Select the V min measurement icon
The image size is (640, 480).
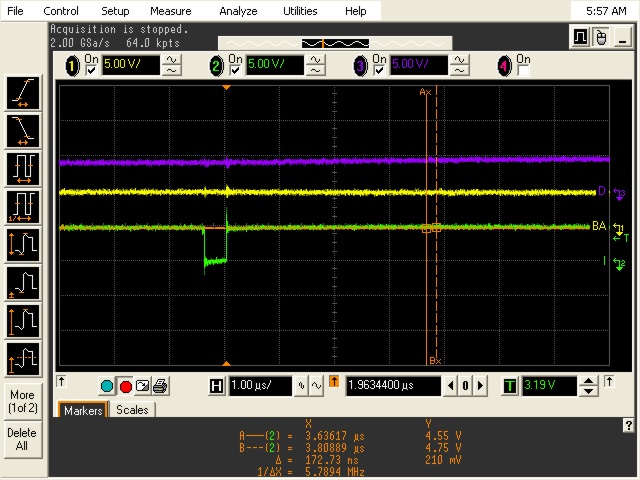point(23,282)
